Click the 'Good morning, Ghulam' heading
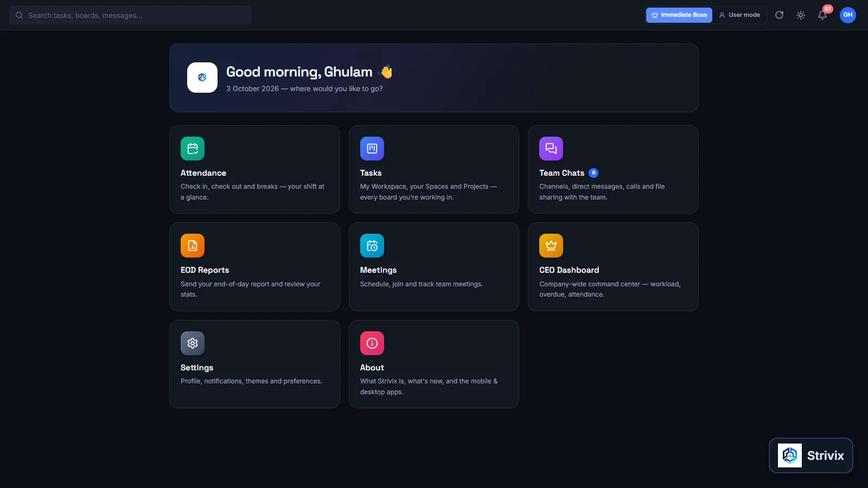This screenshot has width=868, height=488. click(x=299, y=72)
